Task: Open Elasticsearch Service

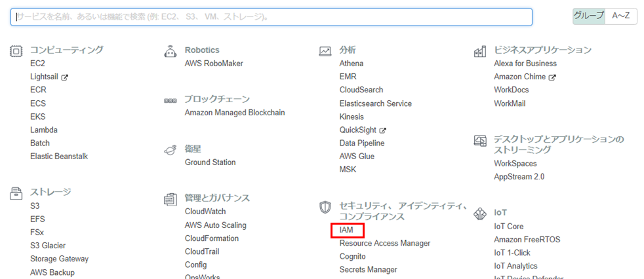Action: [375, 103]
